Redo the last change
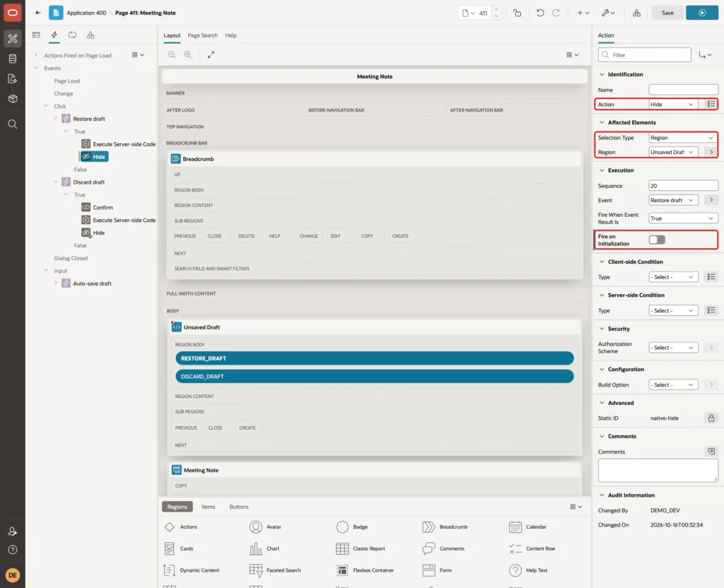Image resolution: width=724 pixels, height=588 pixels. point(556,13)
